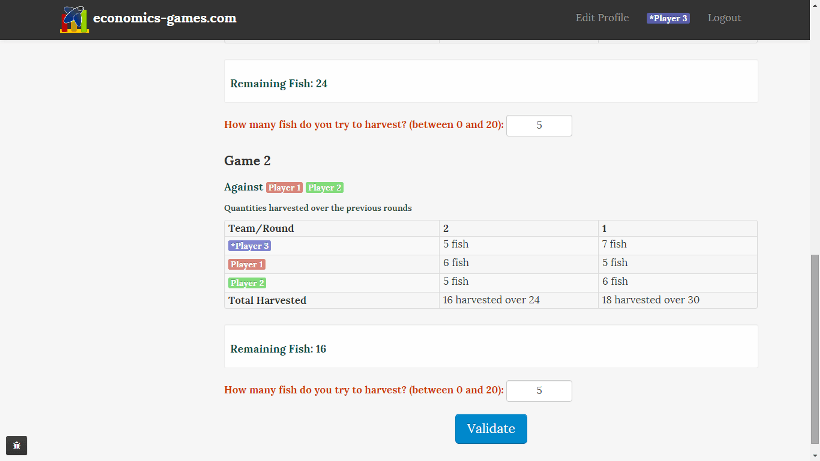Click the *Player 3 badge in navbar

(668, 18)
